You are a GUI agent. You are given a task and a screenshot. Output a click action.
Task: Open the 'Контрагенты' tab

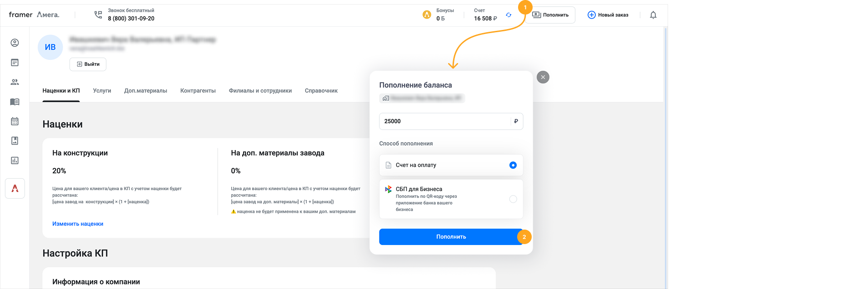[198, 91]
